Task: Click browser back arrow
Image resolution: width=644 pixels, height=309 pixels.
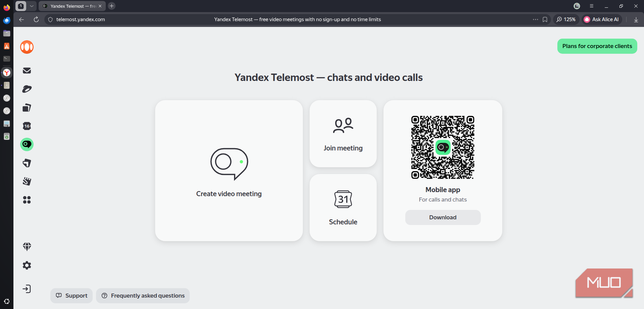Action: [21, 19]
